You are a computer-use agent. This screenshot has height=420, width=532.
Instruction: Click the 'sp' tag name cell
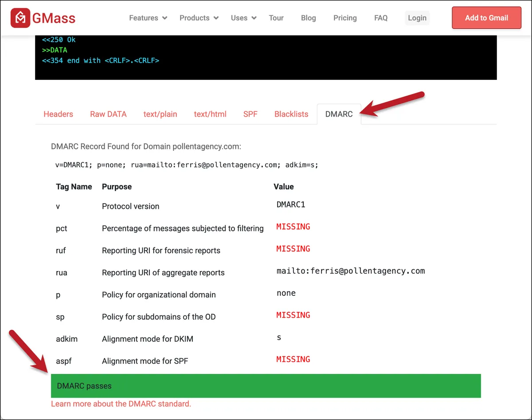pos(60,318)
